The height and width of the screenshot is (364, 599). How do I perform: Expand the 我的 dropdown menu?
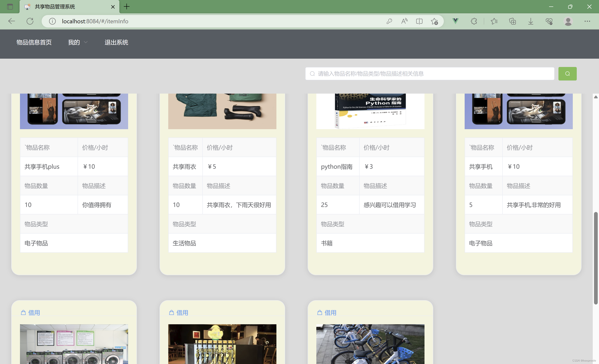pos(78,42)
